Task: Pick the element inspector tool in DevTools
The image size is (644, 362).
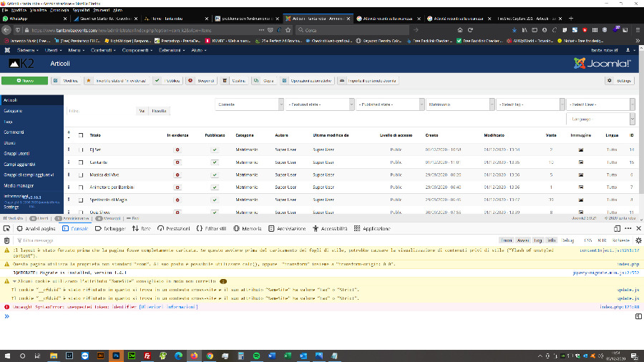Action: click(6, 229)
